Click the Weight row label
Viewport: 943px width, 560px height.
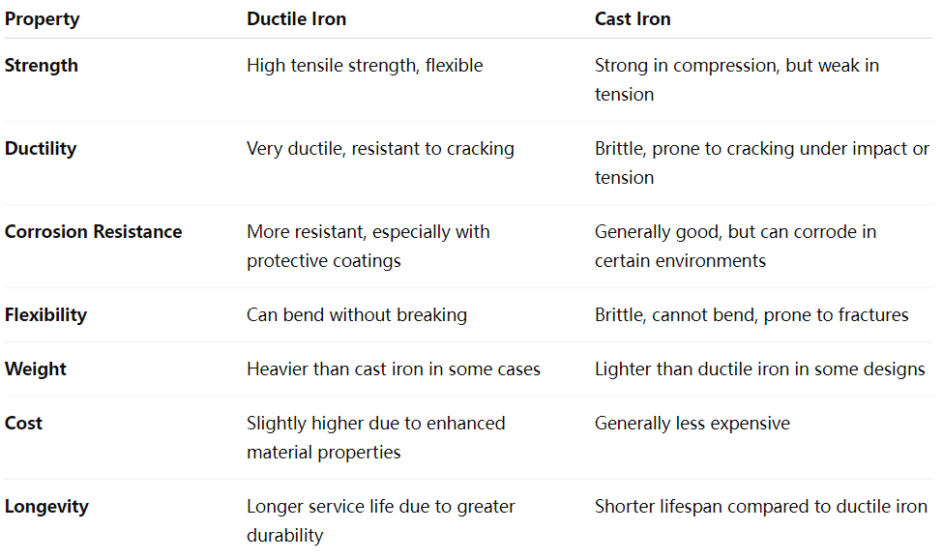36,369
